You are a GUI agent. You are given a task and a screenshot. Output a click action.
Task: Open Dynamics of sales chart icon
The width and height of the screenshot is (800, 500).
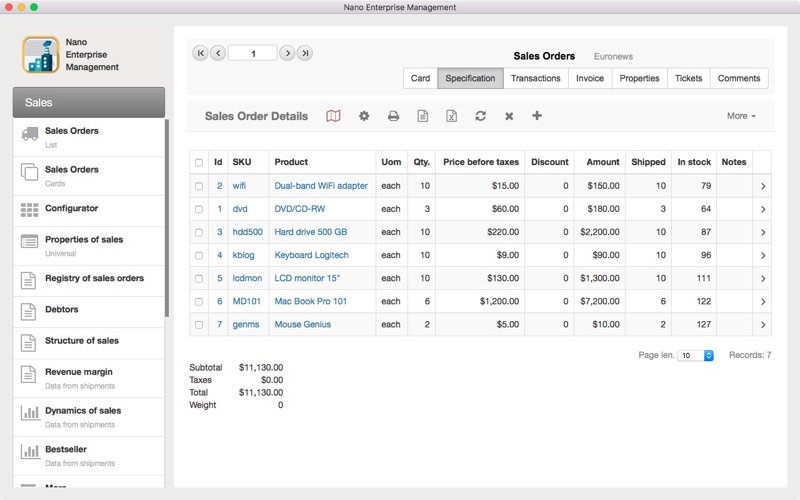tap(30, 413)
